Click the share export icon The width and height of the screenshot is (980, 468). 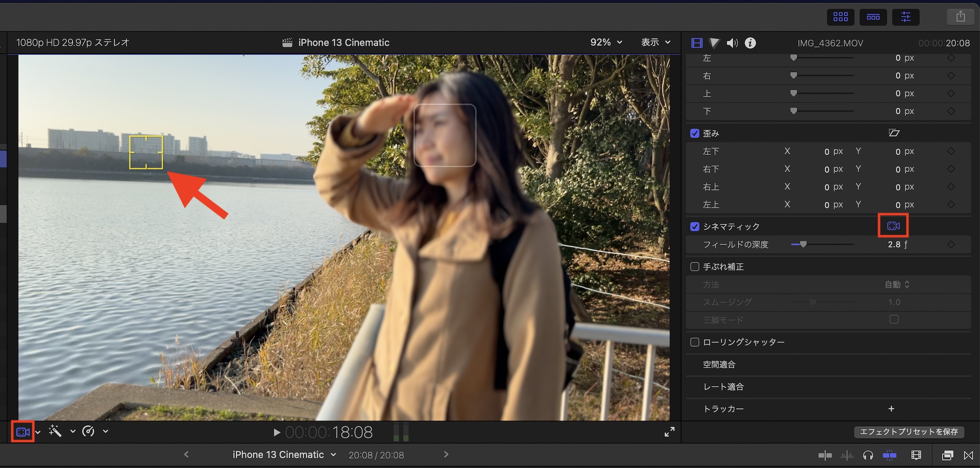960,17
